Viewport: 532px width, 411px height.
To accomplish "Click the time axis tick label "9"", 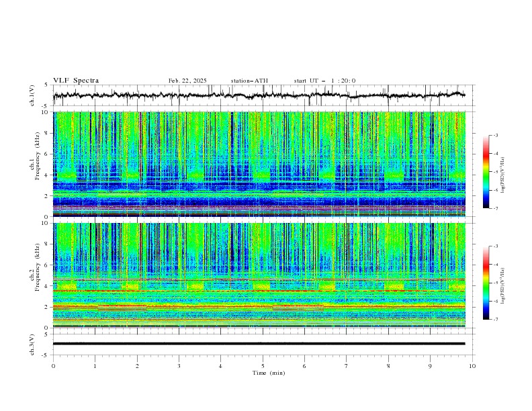I will pos(430,366).
